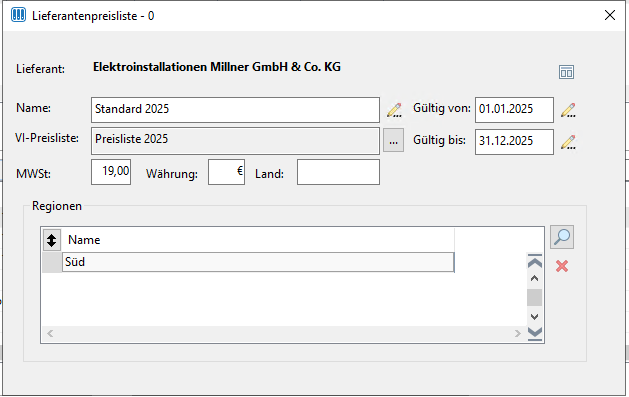Click the MWSt field showing 19,00
This screenshot has height=397, width=629.
111,172
